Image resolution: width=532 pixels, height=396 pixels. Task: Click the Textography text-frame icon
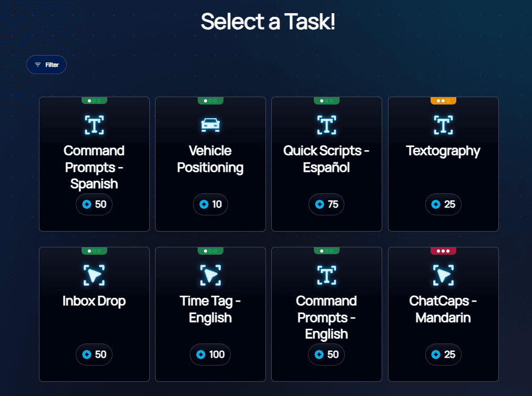443,125
